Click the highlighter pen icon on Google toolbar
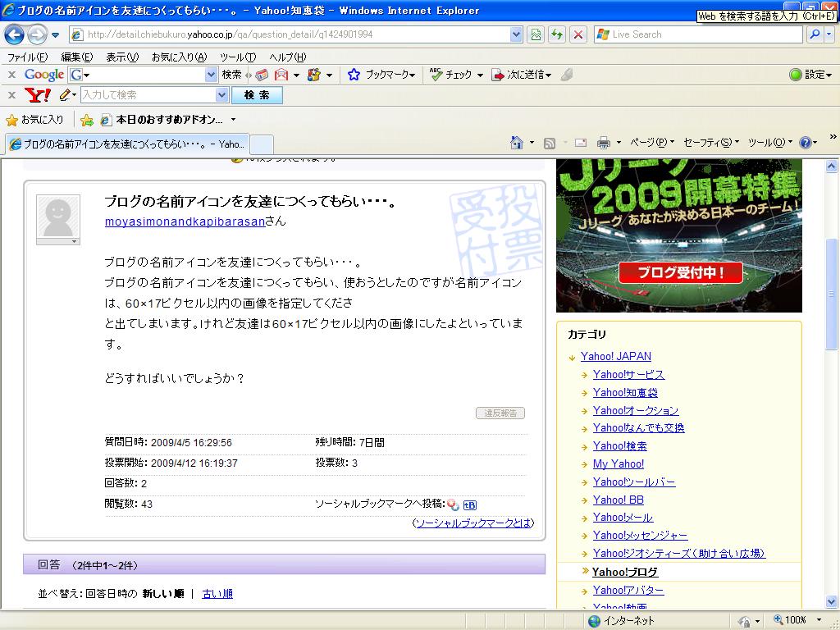Screen dimensions: 840x630 [x=566, y=75]
